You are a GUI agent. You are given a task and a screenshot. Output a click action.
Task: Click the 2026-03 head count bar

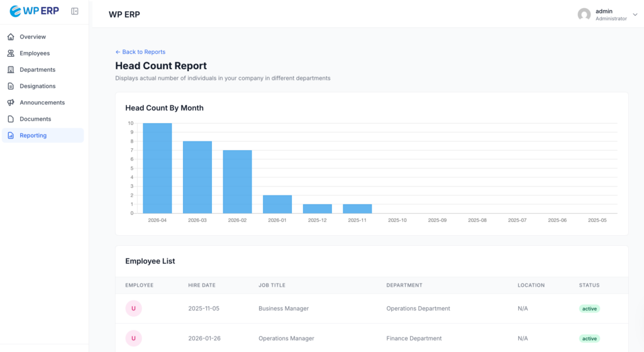pos(197,177)
